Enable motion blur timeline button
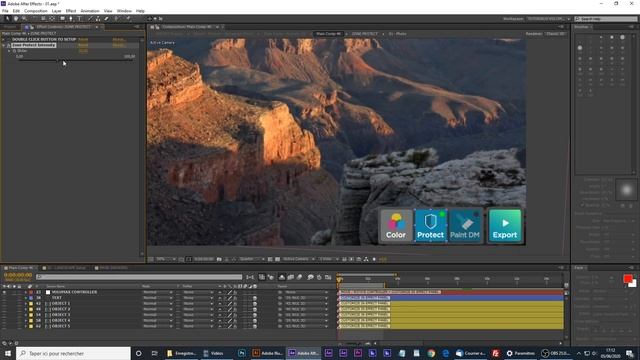This screenshot has width=640, height=360. coord(300,278)
